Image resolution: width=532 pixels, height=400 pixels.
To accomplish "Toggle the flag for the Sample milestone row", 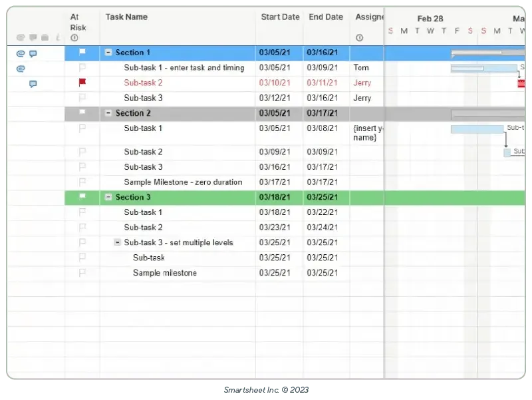I will [82, 273].
